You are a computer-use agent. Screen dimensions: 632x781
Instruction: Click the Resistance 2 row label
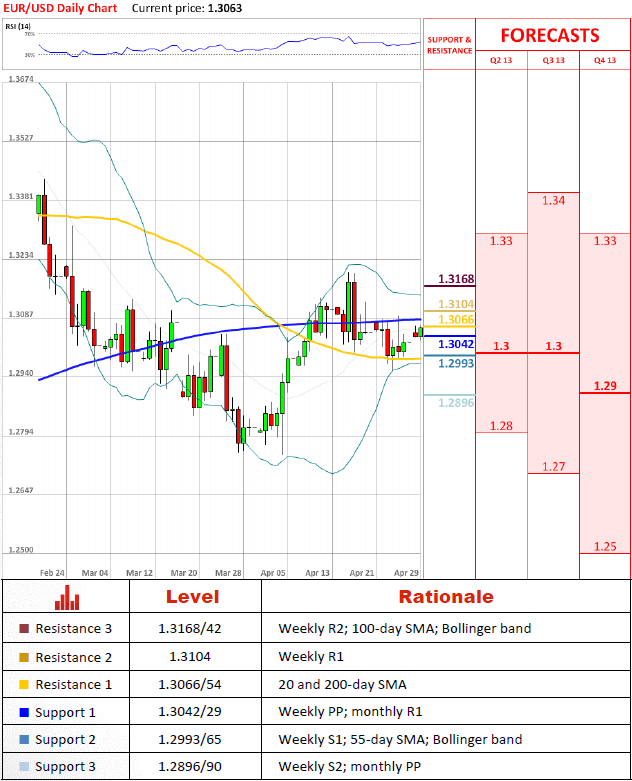[74, 657]
